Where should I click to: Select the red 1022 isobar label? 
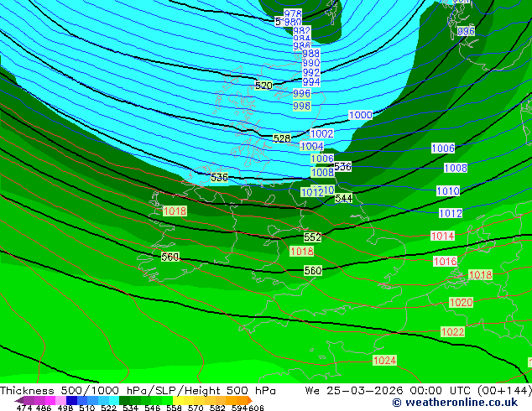(x=452, y=331)
